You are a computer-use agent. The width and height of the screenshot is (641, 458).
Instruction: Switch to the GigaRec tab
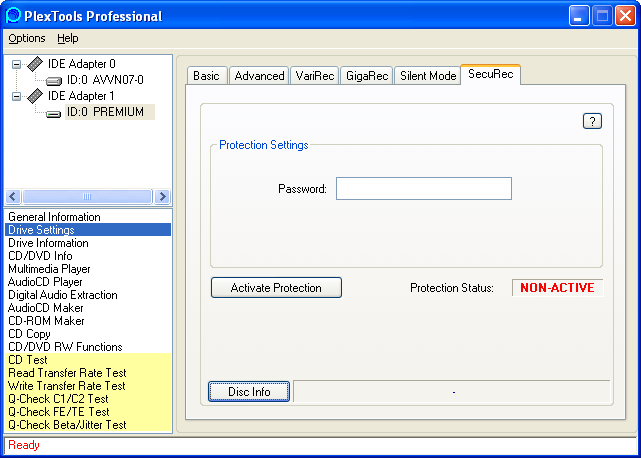[x=367, y=76]
